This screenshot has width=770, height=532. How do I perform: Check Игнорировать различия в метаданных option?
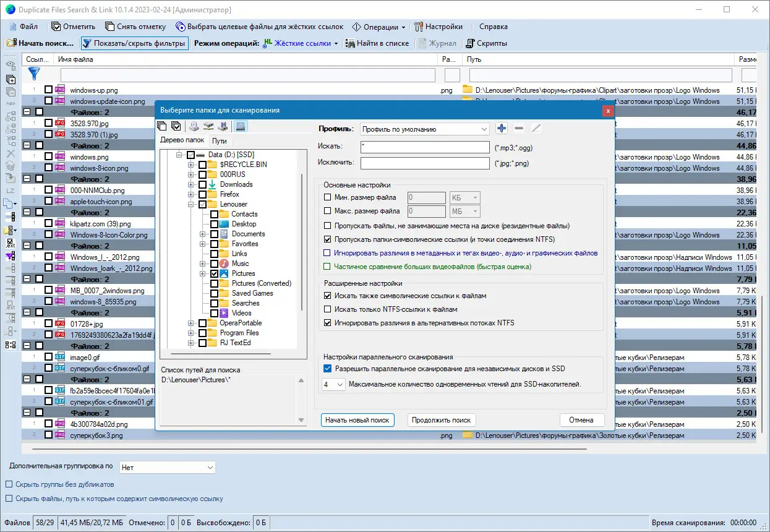coord(328,253)
